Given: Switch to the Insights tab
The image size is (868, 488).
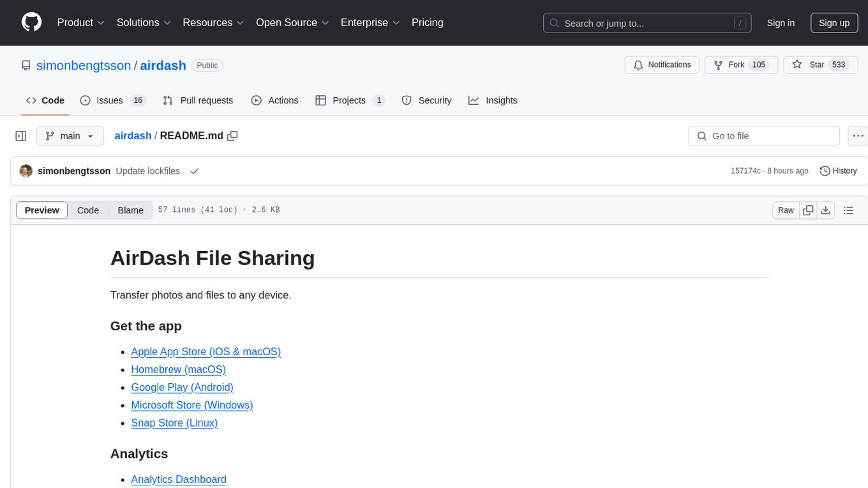Looking at the screenshot, I should (493, 100).
